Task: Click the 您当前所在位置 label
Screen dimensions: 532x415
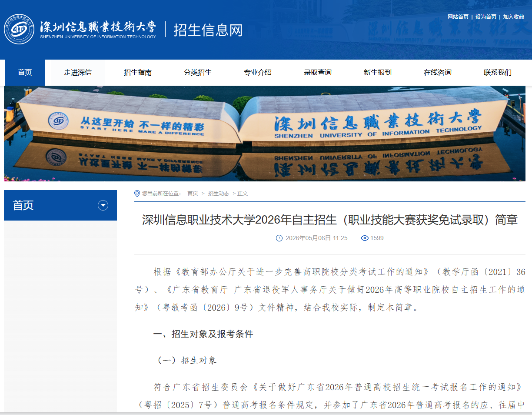Action: (x=162, y=194)
